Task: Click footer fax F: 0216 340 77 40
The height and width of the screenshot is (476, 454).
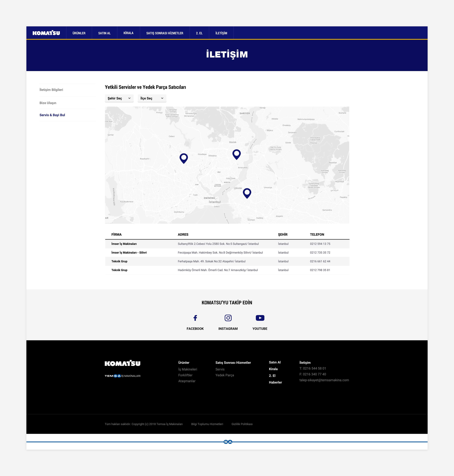Action: [x=313, y=374]
